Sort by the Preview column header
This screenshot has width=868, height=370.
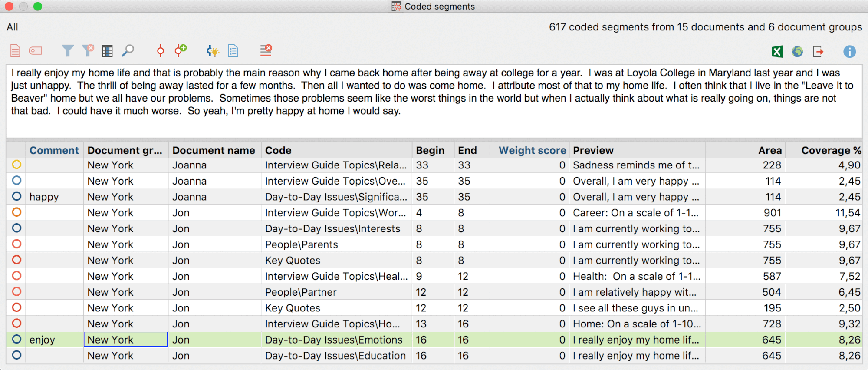click(x=637, y=150)
